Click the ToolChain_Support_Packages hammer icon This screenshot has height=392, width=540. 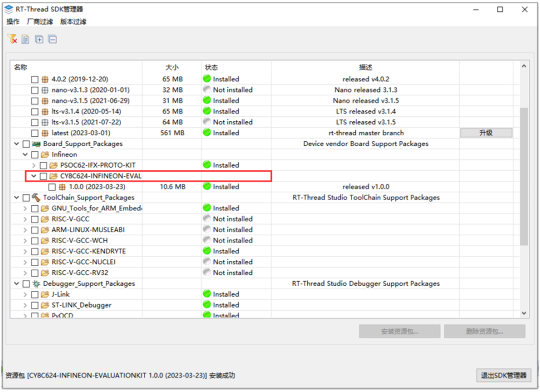pyautogui.click(x=36, y=197)
